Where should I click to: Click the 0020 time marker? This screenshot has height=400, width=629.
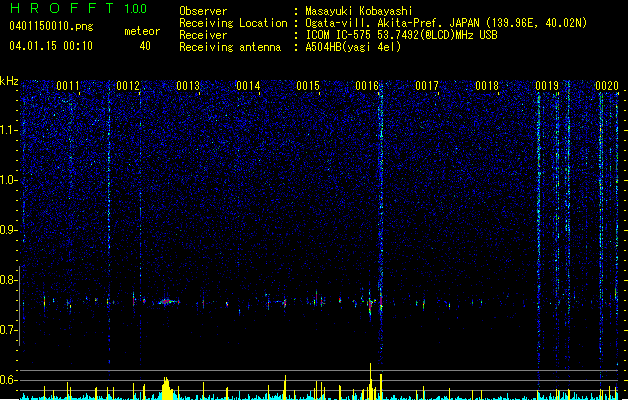(x=607, y=86)
